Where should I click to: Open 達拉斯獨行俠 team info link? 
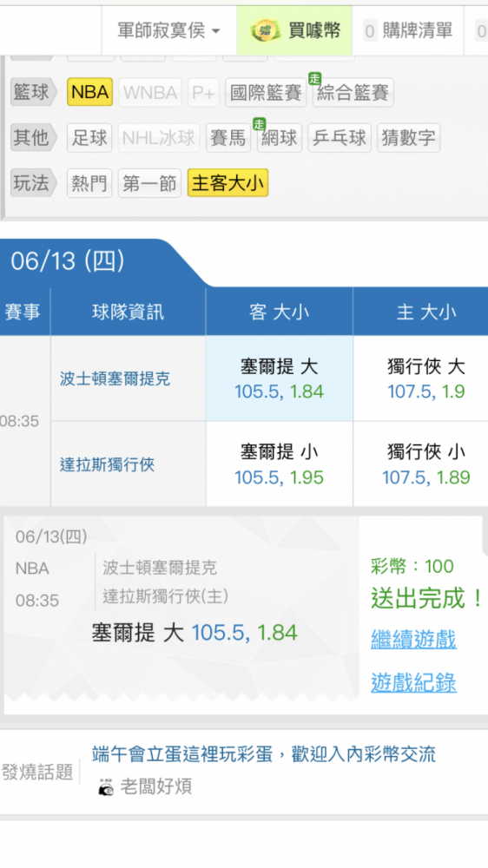click(x=107, y=464)
